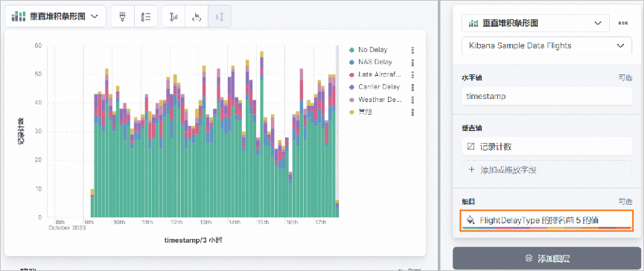The width and height of the screenshot is (644, 271).
Task: Edit the timestamp horizontal axis dimension
Action: pos(546,96)
